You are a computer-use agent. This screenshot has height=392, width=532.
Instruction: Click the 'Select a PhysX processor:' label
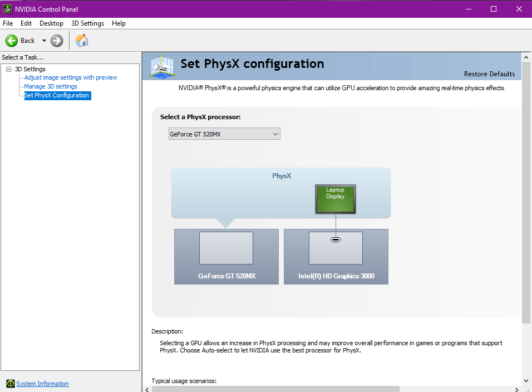(200, 117)
